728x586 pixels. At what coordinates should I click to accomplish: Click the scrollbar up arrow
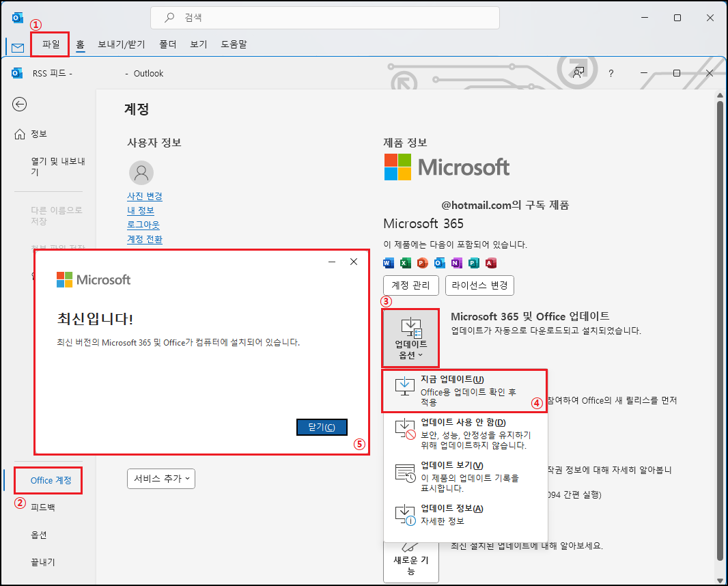click(720, 96)
